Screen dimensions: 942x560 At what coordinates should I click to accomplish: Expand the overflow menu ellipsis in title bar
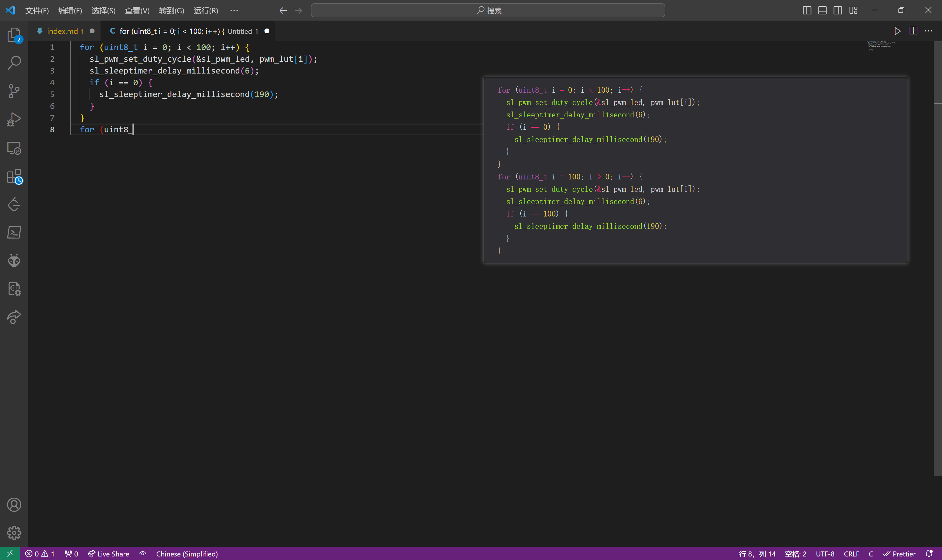coord(234,11)
